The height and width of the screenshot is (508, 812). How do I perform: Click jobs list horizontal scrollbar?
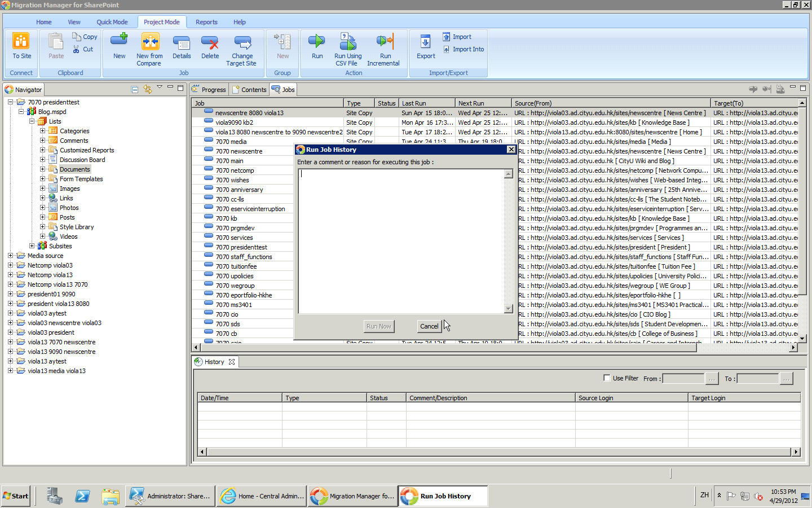pyautogui.click(x=448, y=348)
